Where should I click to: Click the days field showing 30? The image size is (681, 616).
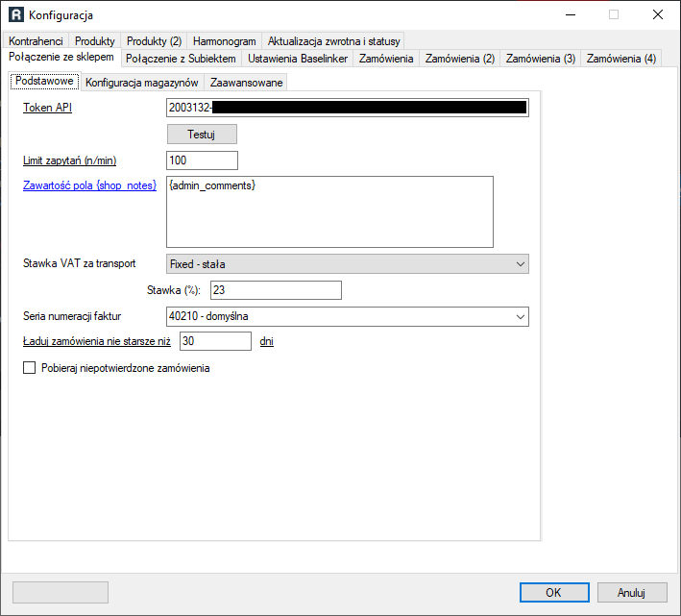click(215, 341)
